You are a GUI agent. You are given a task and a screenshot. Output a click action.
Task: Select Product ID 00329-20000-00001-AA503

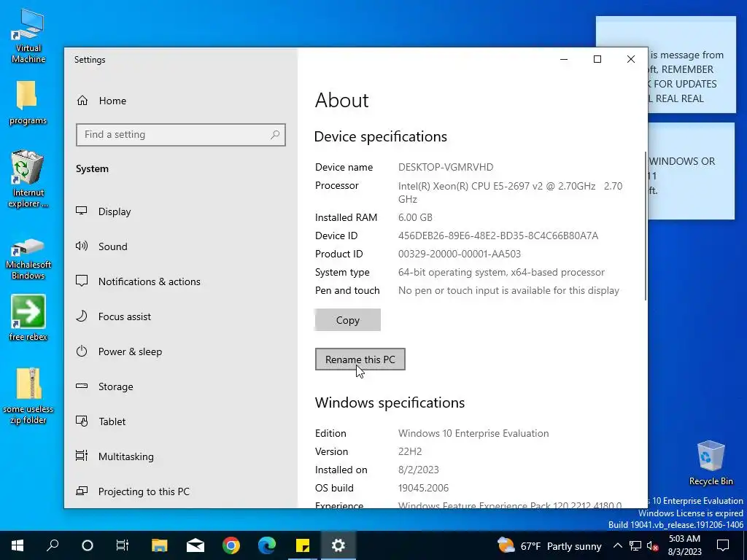coord(460,254)
